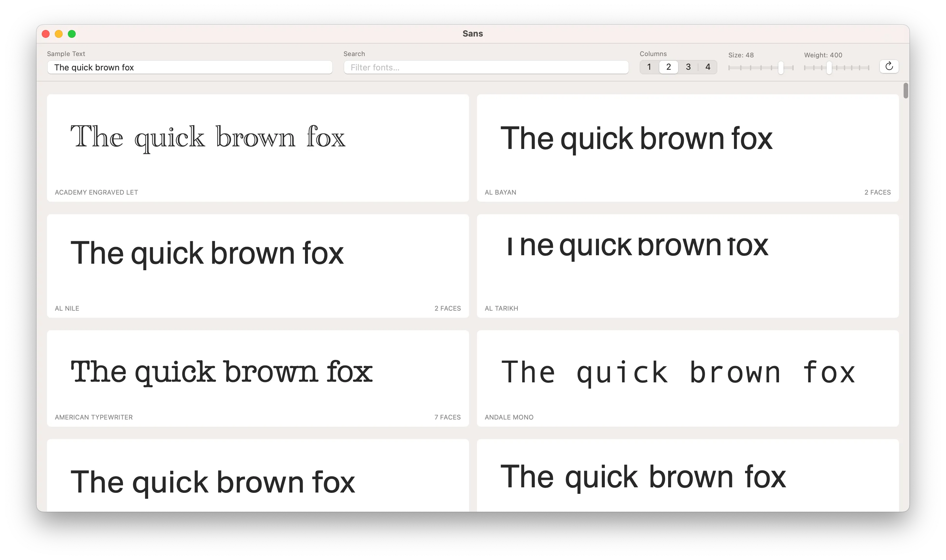
Task: Select the Al Nile font preview card
Action: click(x=258, y=266)
